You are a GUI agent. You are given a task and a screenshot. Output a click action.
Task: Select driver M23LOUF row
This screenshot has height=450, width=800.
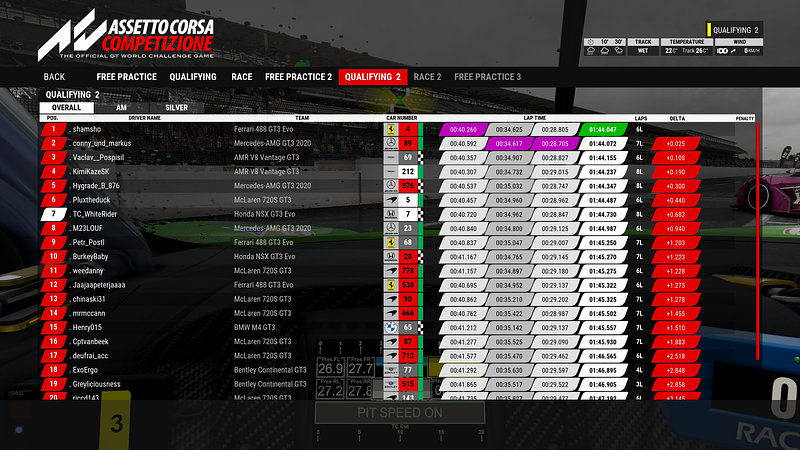tap(397, 229)
